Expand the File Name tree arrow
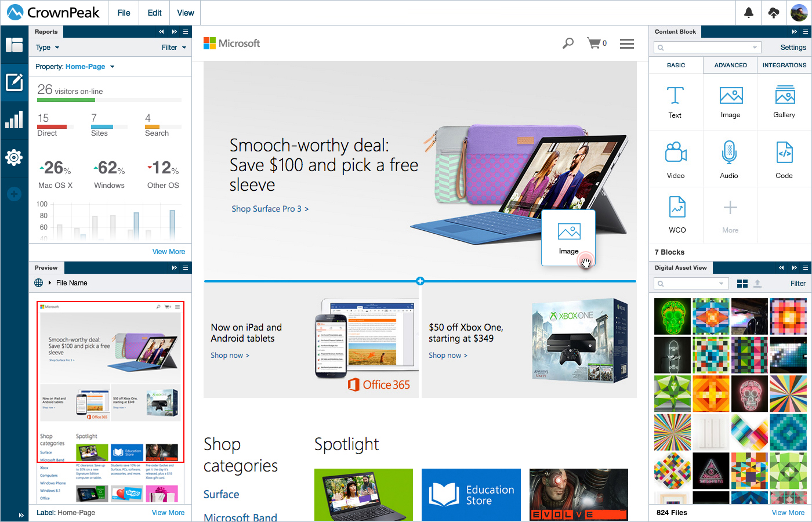 [50, 283]
